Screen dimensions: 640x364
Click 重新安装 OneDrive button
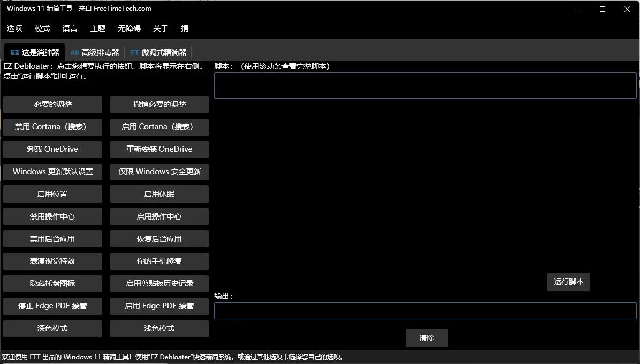pos(159,150)
